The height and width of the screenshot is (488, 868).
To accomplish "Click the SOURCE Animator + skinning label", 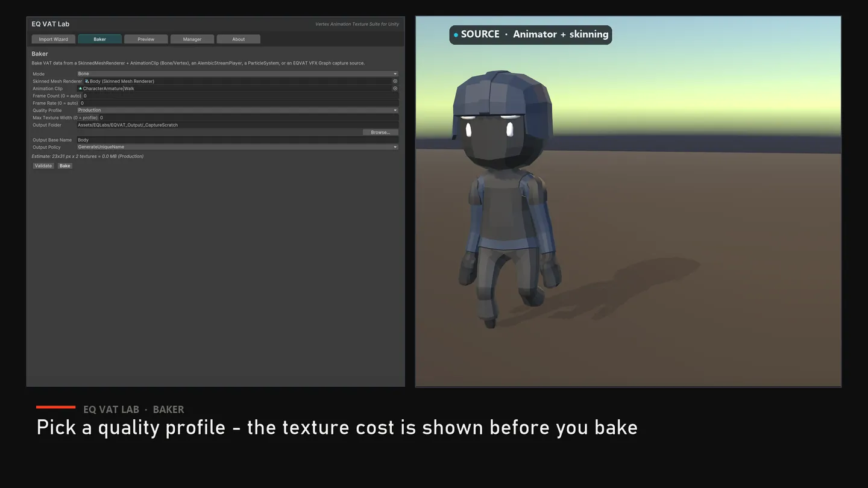I will (530, 34).
